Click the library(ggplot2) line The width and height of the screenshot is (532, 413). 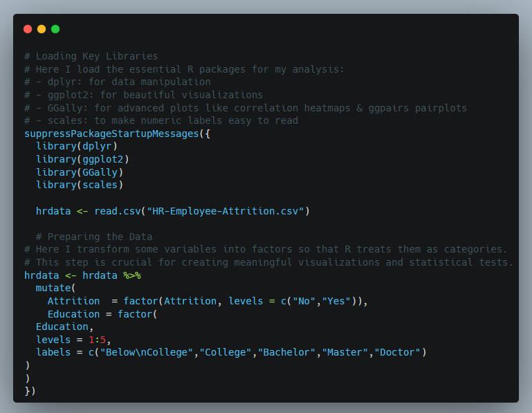[82, 159]
